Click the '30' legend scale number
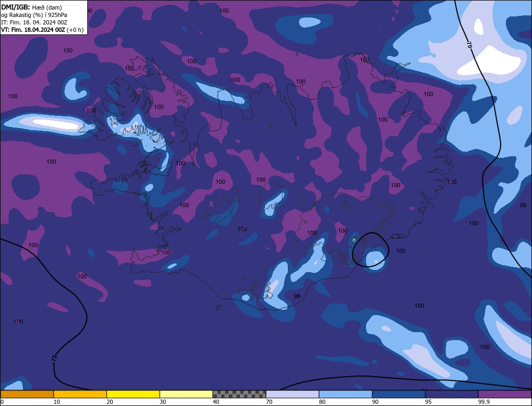The height and width of the screenshot is (406, 532). tap(163, 402)
